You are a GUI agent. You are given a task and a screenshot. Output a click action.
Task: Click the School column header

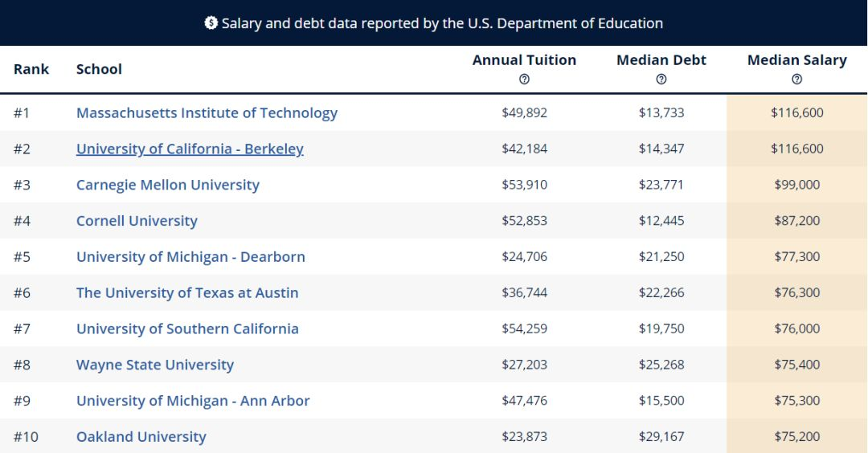[x=99, y=69]
